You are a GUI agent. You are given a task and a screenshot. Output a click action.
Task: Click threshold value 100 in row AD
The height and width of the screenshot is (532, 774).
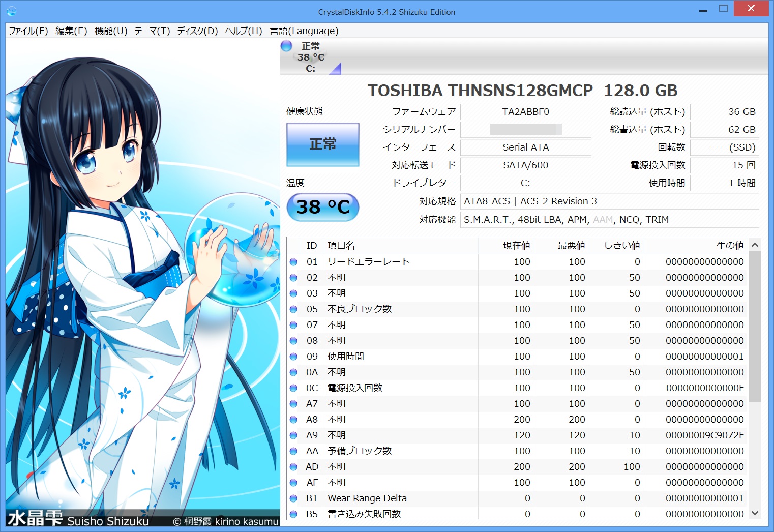[632, 467]
